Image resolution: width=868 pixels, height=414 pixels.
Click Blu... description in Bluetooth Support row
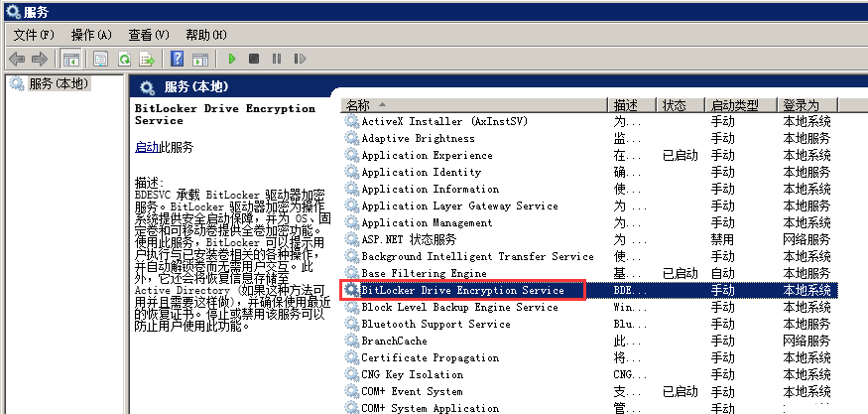pos(630,325)
